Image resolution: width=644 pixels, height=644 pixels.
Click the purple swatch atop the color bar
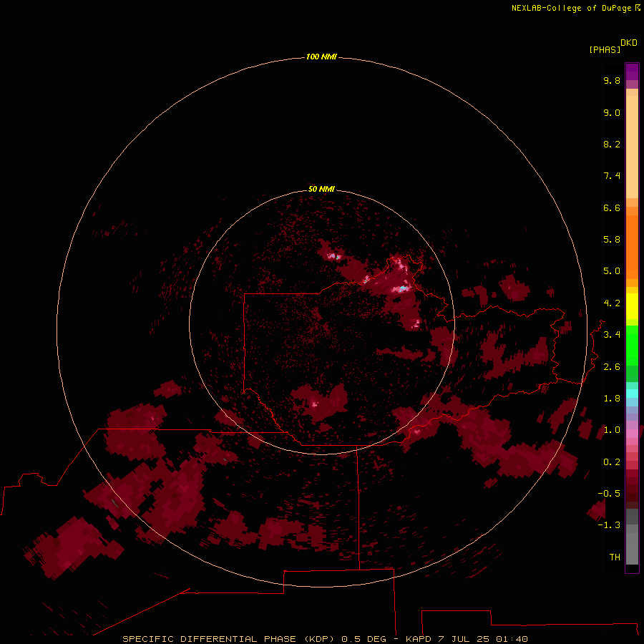click(x=632, y=72)
